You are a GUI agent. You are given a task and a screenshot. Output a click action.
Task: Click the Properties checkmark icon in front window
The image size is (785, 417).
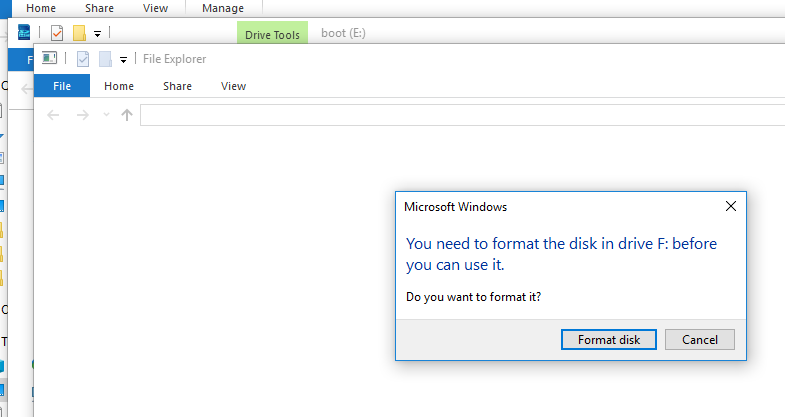coord(83,59)
